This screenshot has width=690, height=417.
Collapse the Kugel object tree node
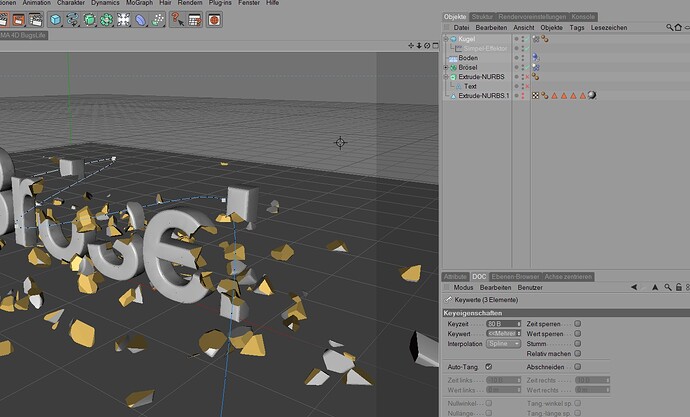click(x=446, y=39)
